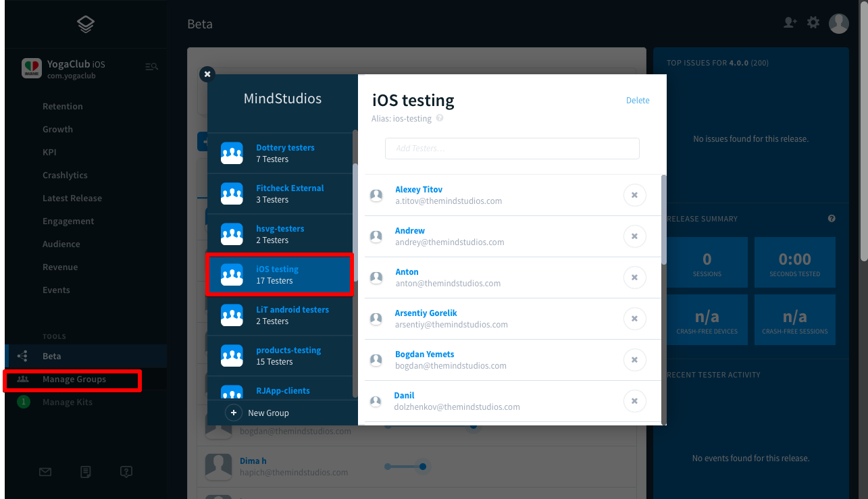
Task: Click the plus icon for New Group
Action: [x=233, y=413]
